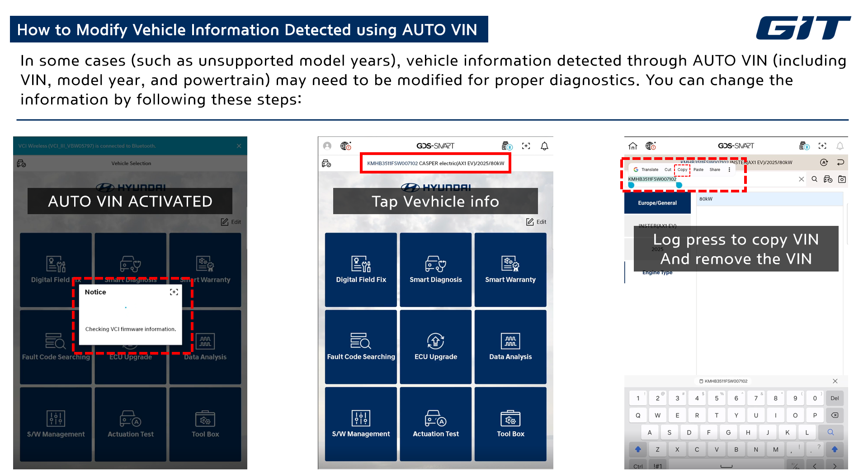
Task: Click Edit link in Tap Vehicle info screen
Action: pos(536,222)
